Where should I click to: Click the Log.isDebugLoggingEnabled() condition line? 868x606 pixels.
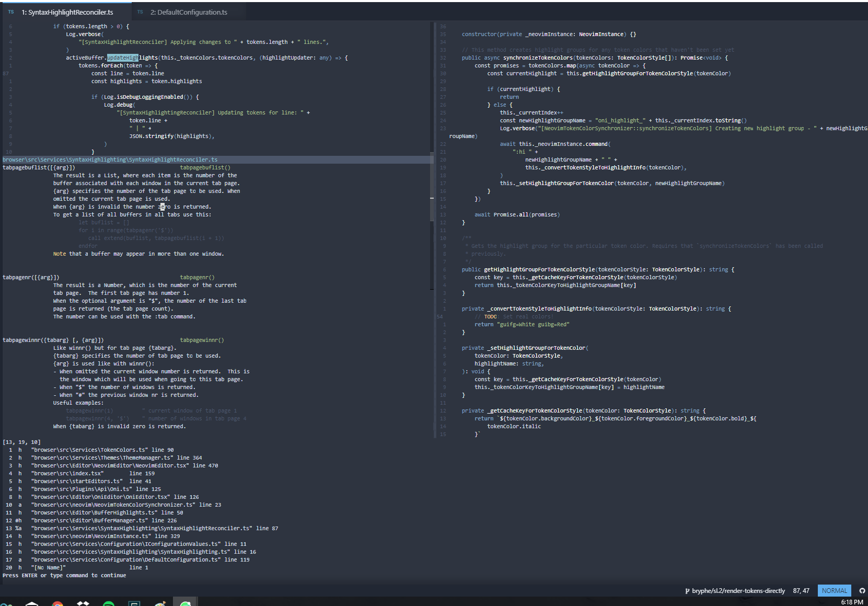(x=145, y=97)
